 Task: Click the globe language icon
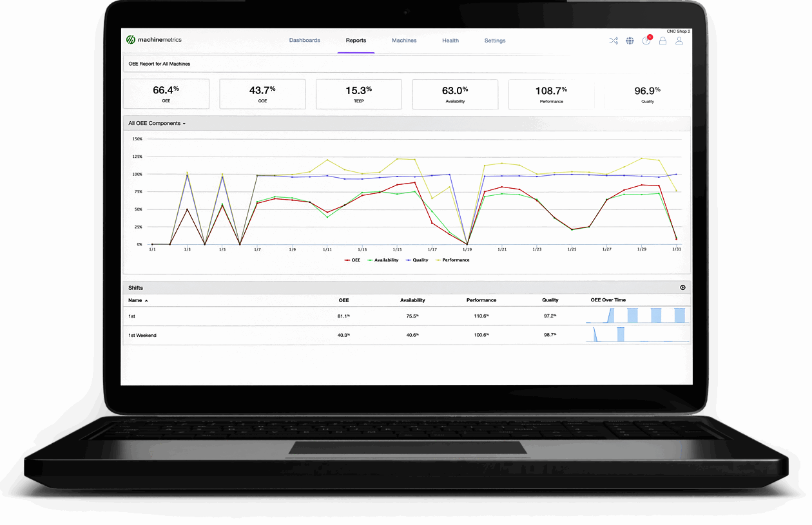coord(630,41)
